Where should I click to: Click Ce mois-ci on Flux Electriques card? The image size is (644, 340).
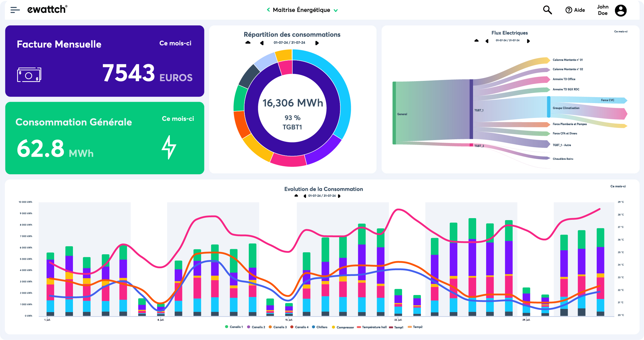click(x=621, y=32)
